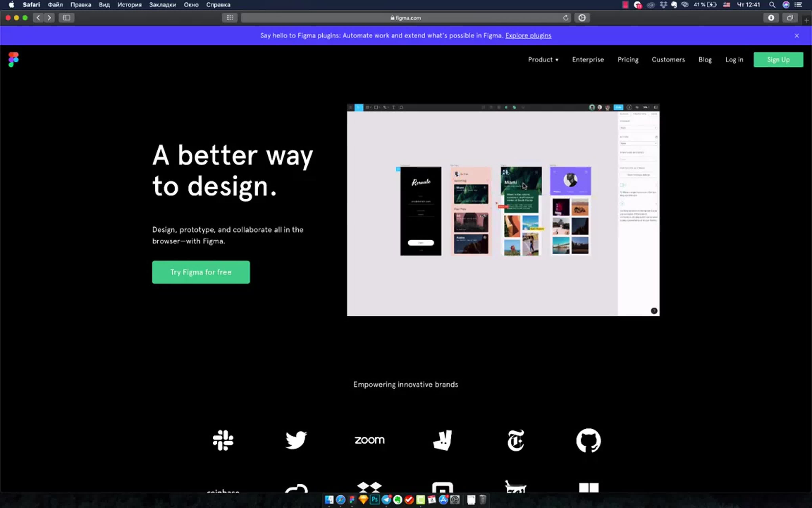This screenshot has height=508, width=812.
Task: Visit the Figma Blog
Action: tap(705, 60)
